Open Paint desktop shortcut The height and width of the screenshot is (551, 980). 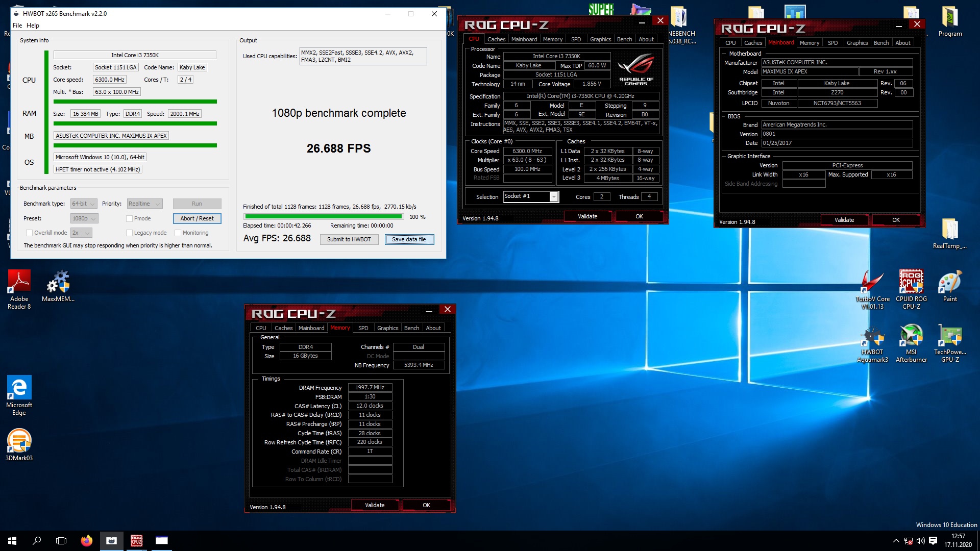pos(950,286)
